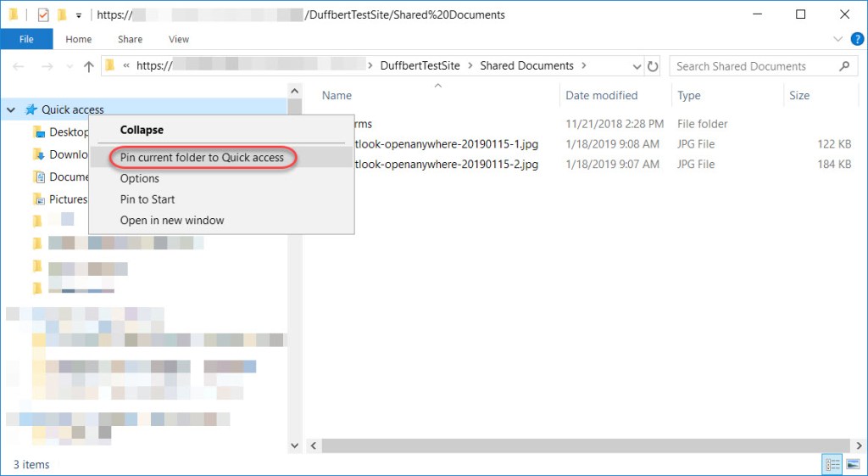Choose Pin current folder to Quick access

pyautogui.click(x=221, y=157)
